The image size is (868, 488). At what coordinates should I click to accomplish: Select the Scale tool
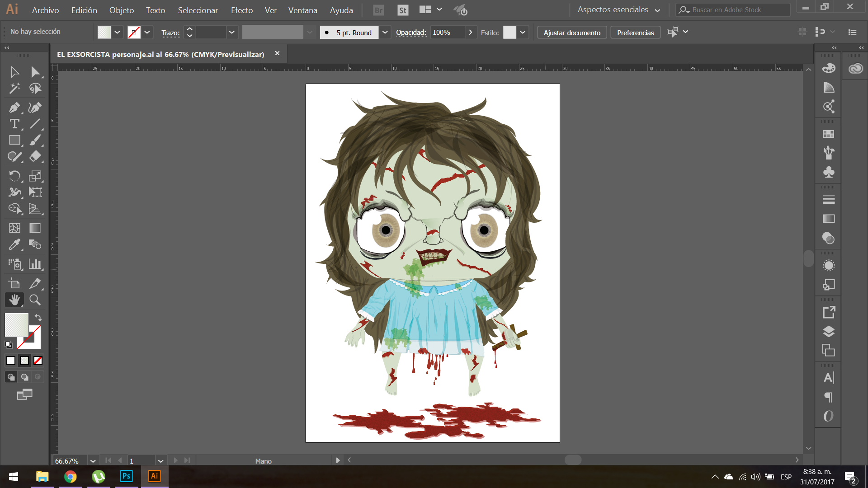pos(35,176)
